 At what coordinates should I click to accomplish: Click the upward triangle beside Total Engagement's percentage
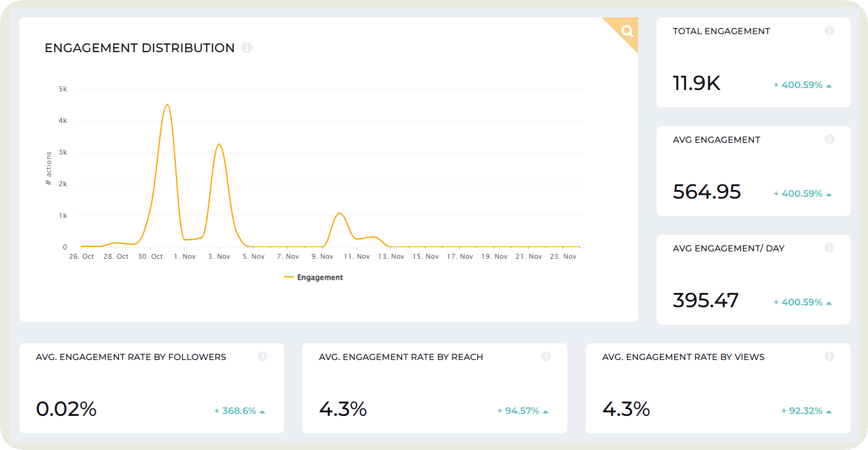[x=828, y=84]
